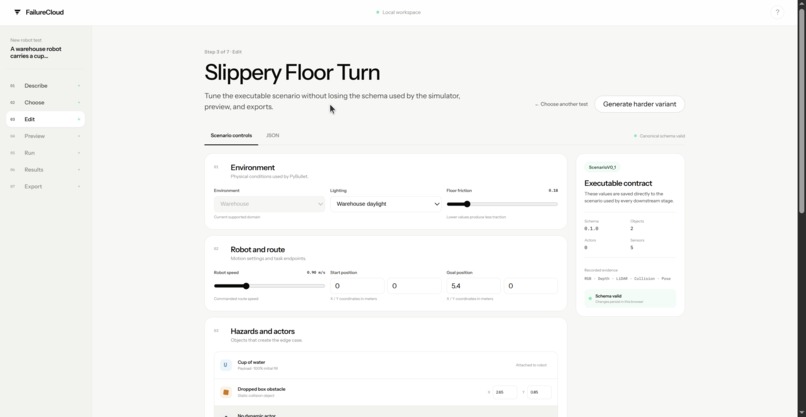The image size is (806, 417).
Task: Click the Environment section heading
Action: point(252,168)
